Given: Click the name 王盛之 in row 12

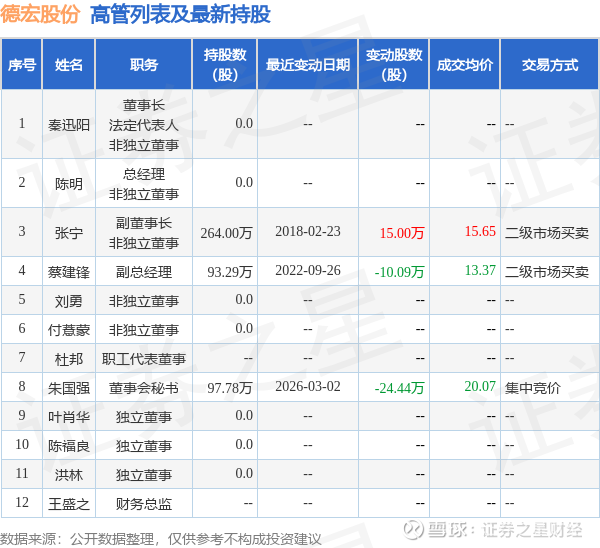Looking at the screenshot, I should (x=69, y=504).
